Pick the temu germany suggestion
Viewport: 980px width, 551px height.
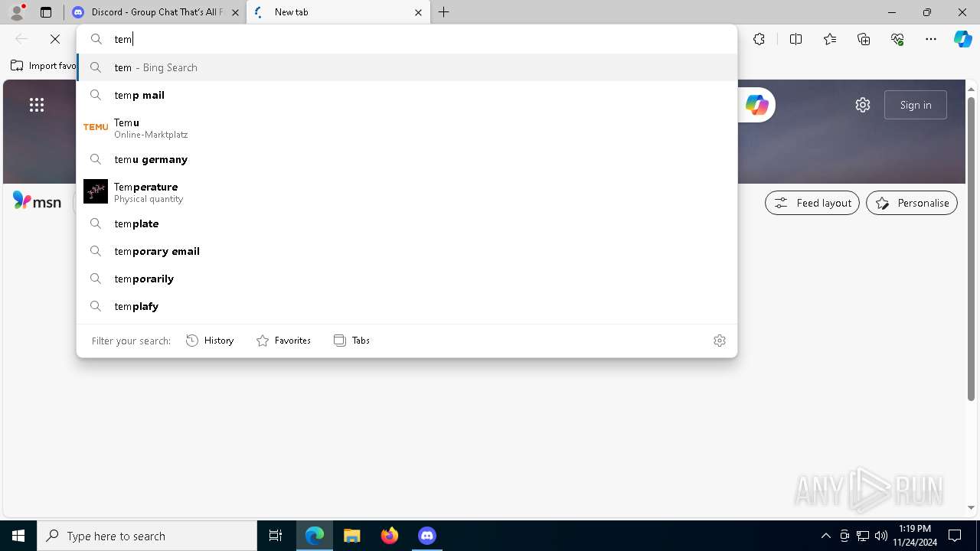click(407, 159)
